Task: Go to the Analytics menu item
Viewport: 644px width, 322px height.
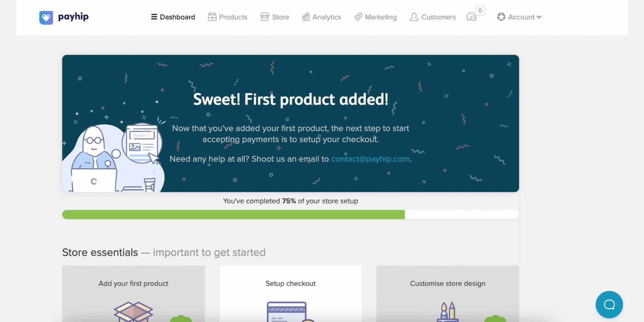Action: click(322, 17)
